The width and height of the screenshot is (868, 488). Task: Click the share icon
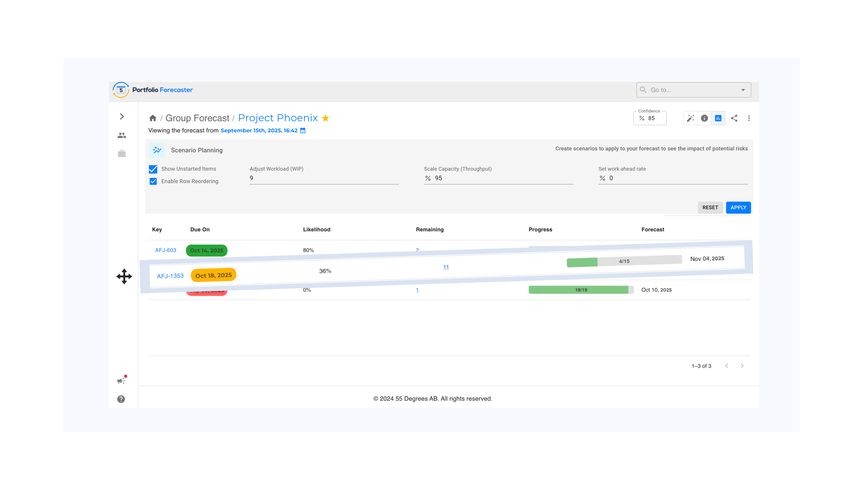click(x=734, y=118)
